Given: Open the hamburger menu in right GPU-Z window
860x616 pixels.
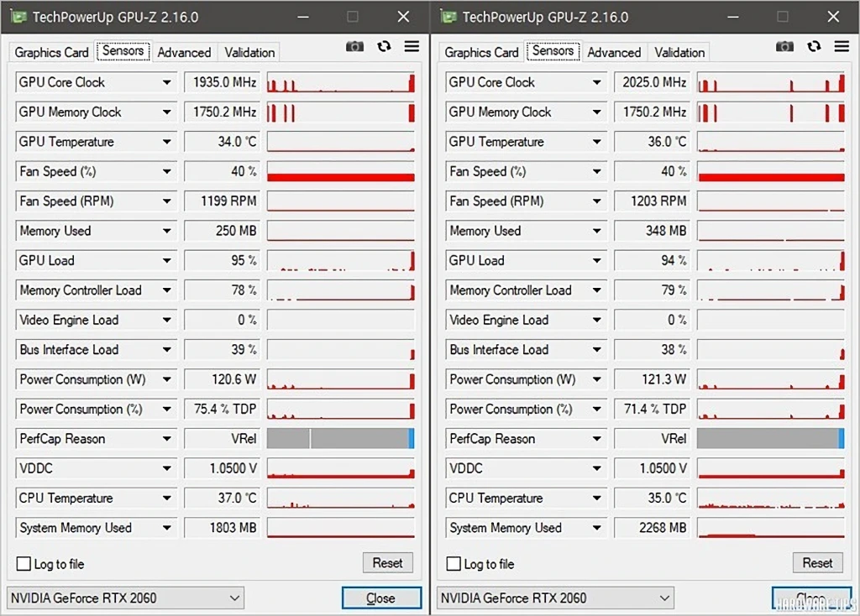Looking at the screenshot, I should pyautogui.click(x=842, y=47).
